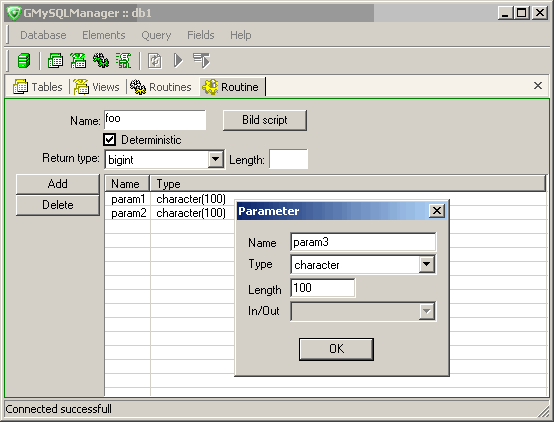Maximize the GMySQLManager window

(522, 13)
